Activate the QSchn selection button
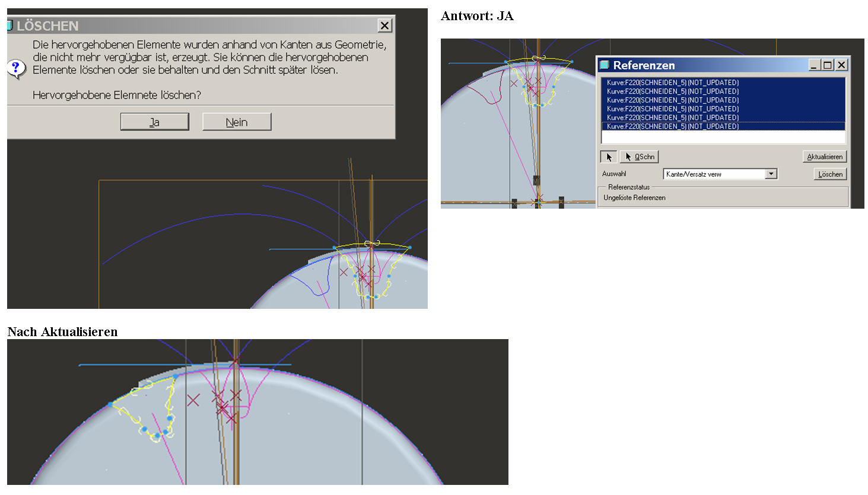Image resolution: width=868 pixels, height=495 pixels. (x=639, y=157)
